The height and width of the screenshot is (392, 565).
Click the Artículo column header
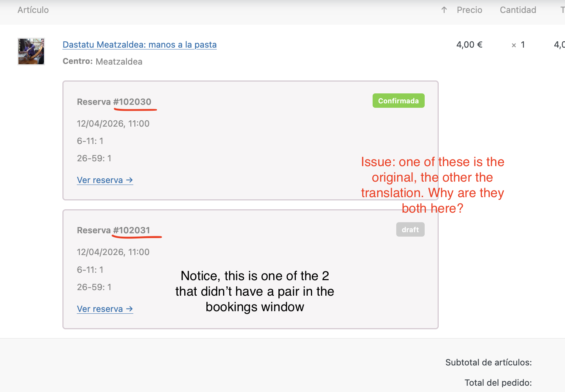point(33,10)
